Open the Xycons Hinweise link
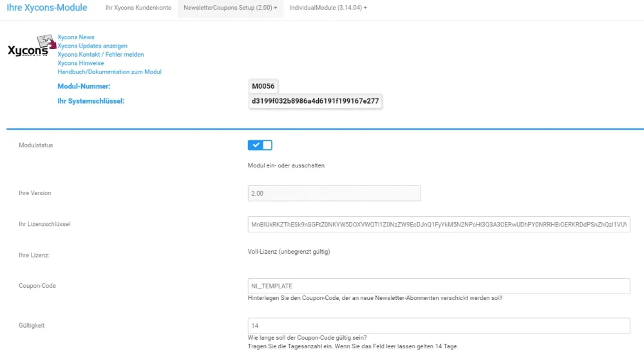 click(x=80, y=63)
